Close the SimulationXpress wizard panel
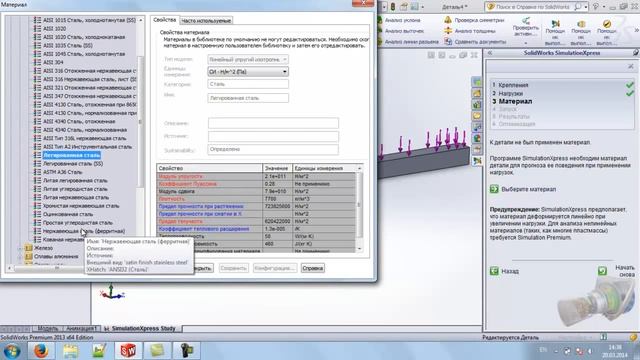 [x=631, y=66]
